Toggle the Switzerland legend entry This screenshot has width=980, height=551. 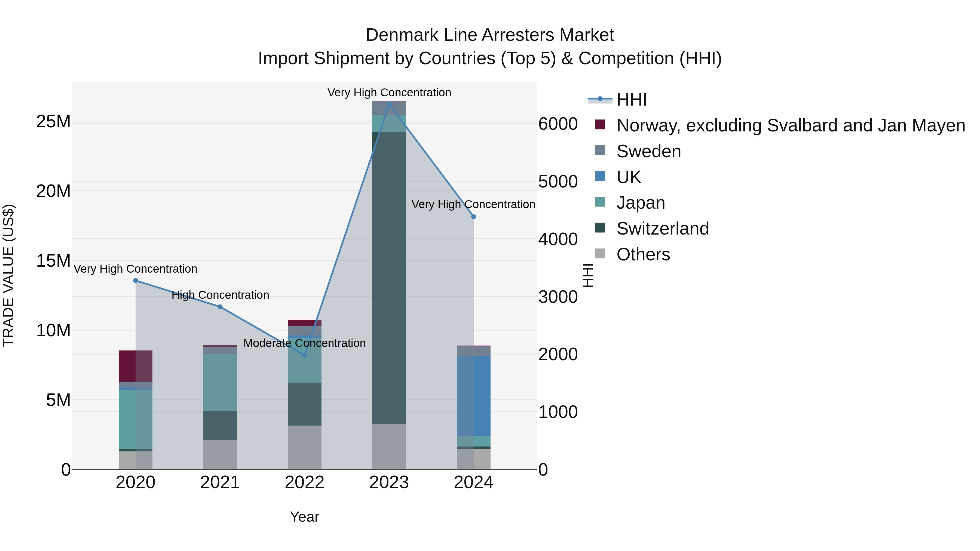pos(652,229)
